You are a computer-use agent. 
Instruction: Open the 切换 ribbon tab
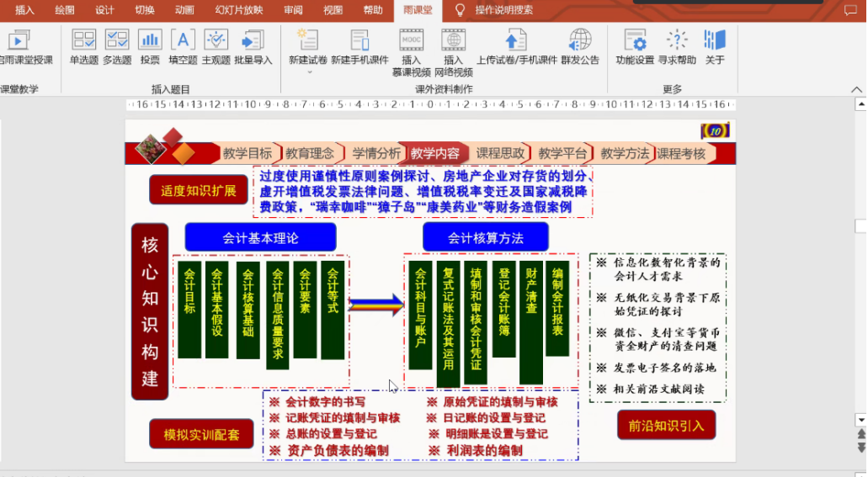145,10
